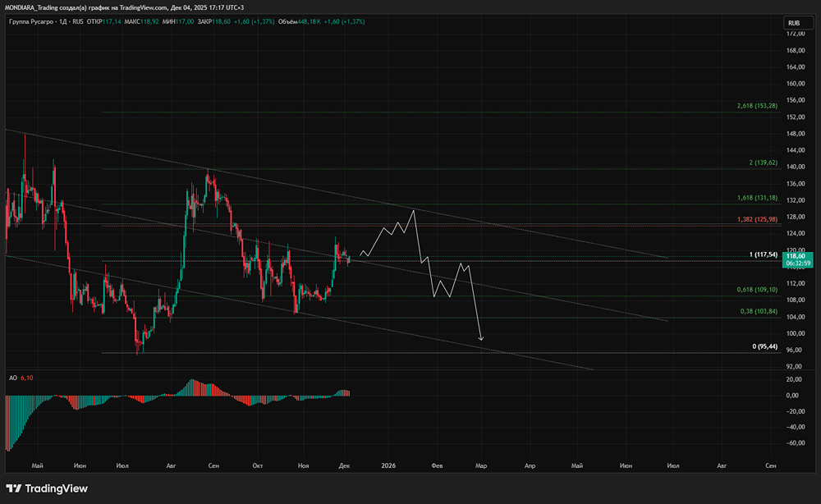Click 136,00 on the price axis
Image resolution: width=821 pixels, height=504 pixels.
click(x=796, y=184)
